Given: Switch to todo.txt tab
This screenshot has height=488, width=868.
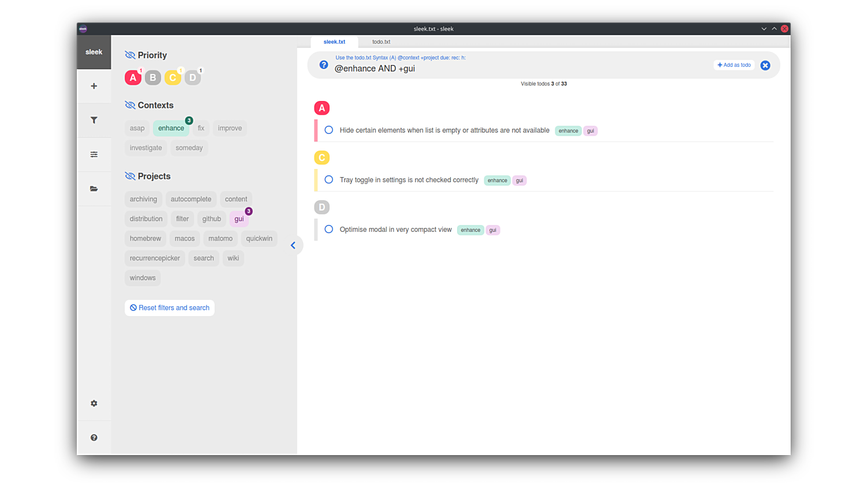Looking at the screenshot, I should pos(381,42).
